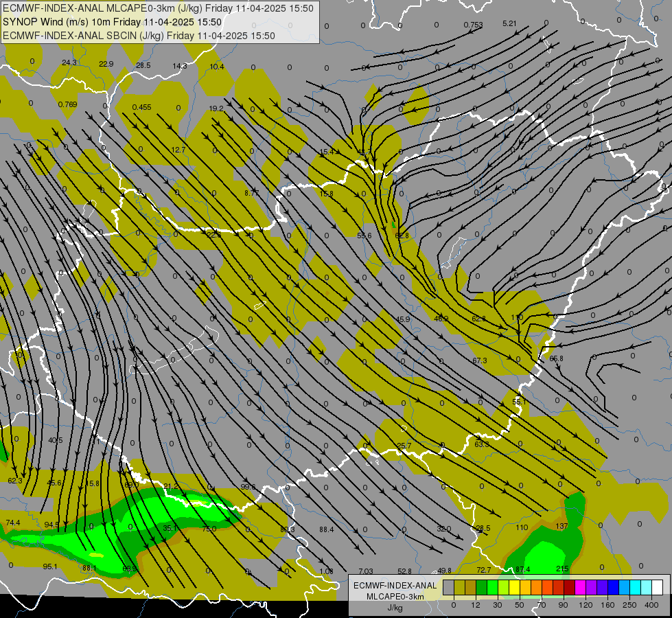Image resolution: width=672 pixels, height=618 pixels.
Task: Click the map value 88.4
Action: point(327,529)
